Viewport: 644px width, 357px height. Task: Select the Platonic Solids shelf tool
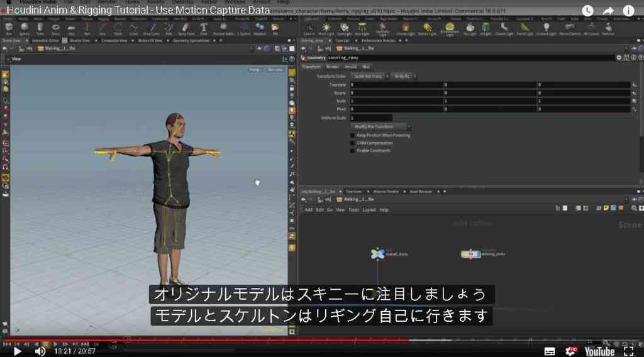(x=223, y=28)
